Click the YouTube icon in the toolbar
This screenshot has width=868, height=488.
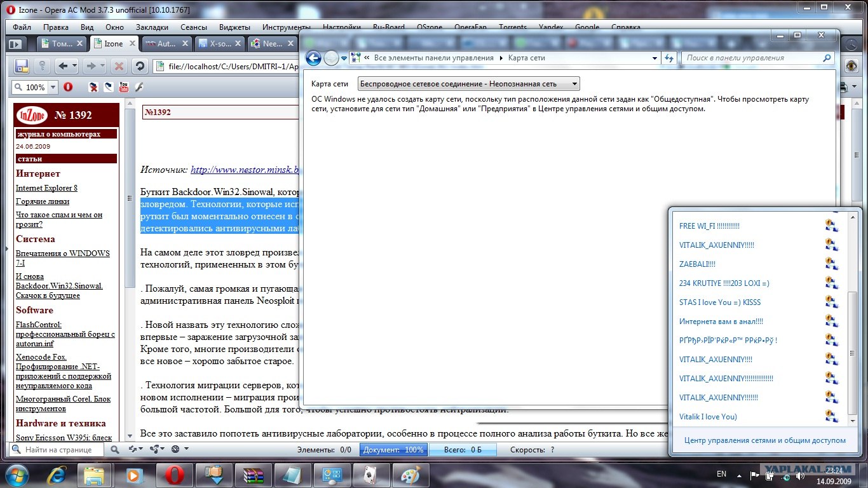click(124, 87)
